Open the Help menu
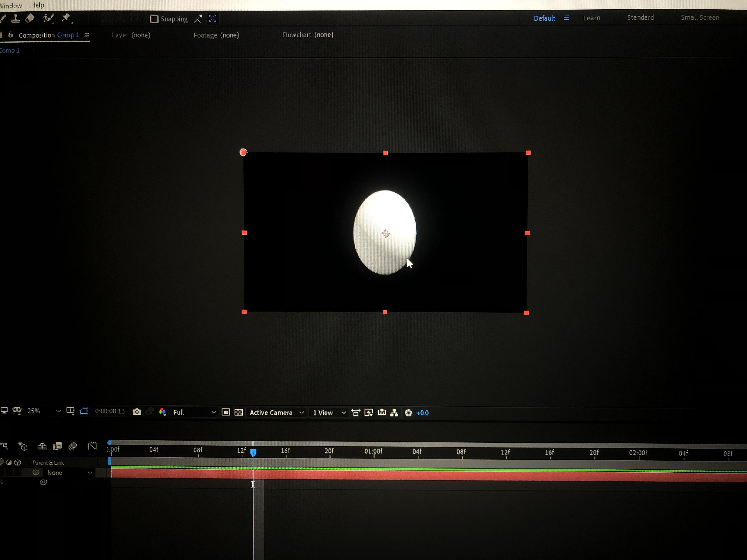 click(x=37, y=5)
